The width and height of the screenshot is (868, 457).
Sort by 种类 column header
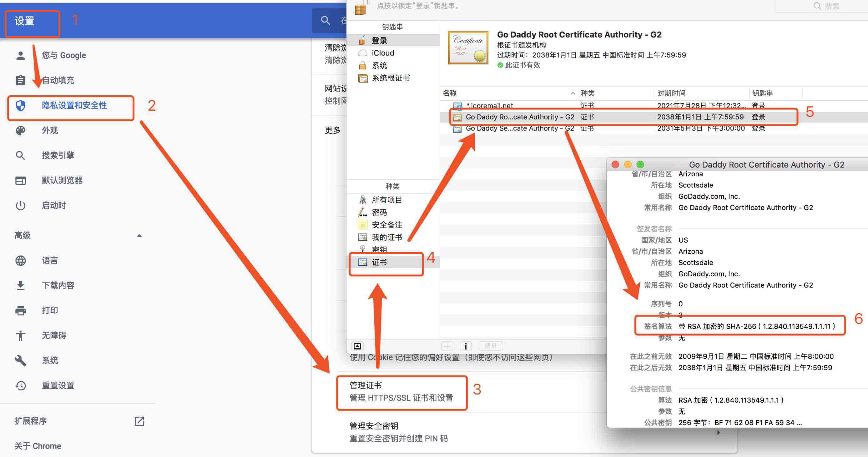(x=616, y=93)
